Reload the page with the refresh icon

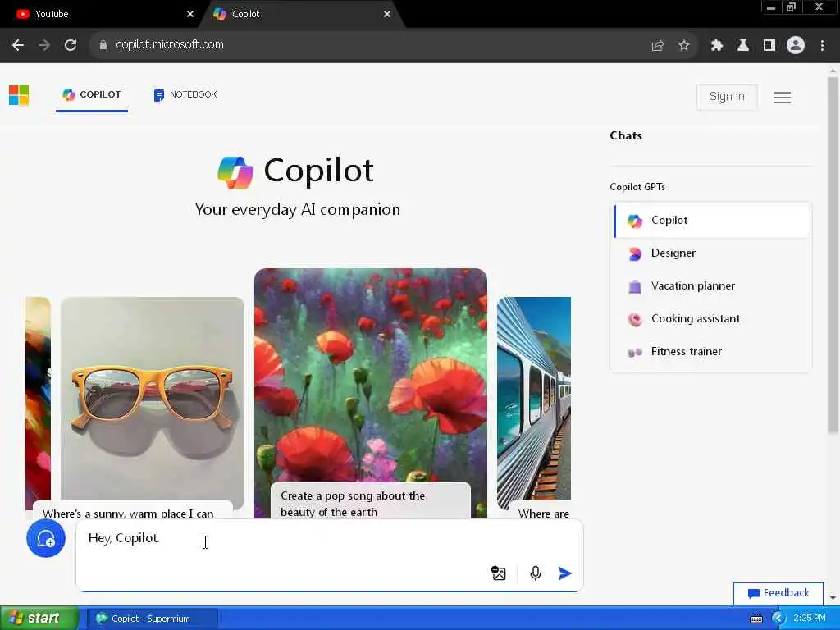pos(71,45)
